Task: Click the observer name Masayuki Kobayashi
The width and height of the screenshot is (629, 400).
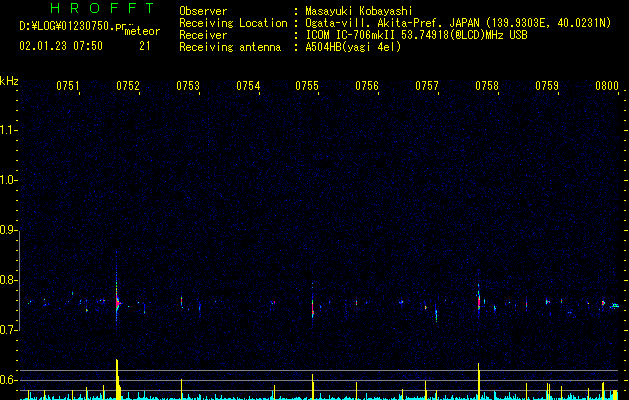Action: pyautogui.click(x=359, y=11)
